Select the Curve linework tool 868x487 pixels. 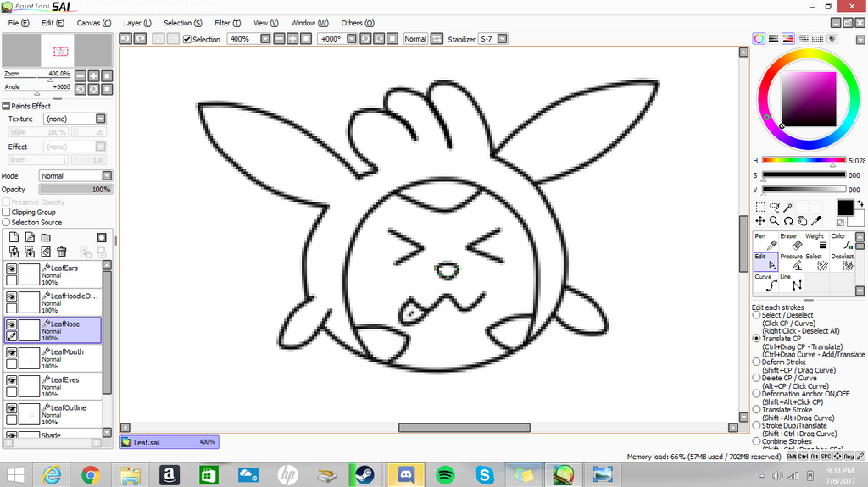pyautogui.click(x=765, y=282)
